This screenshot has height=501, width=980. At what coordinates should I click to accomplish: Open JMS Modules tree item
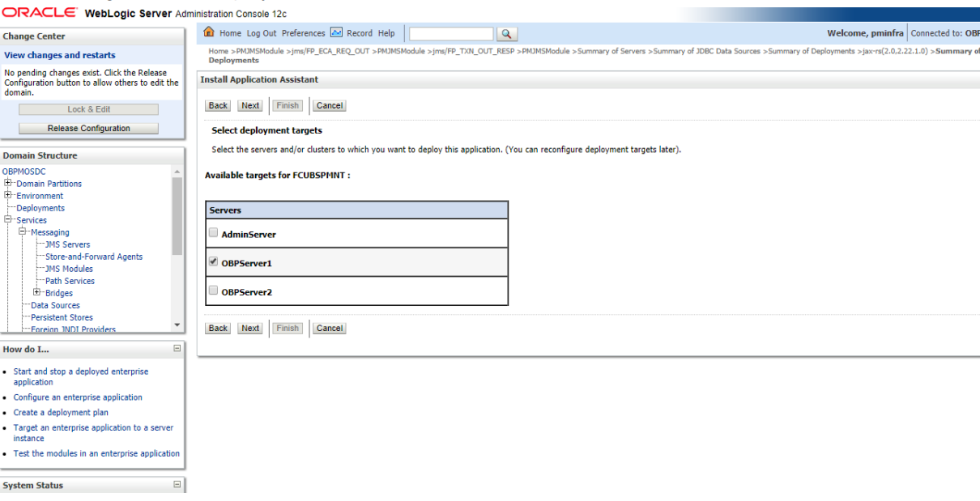pyautogui.click(x=69, y=269)
